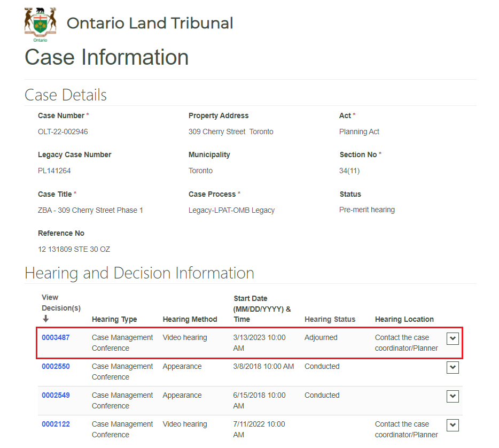This screenshot has height=448, width=499.
Task: Click the View Decision(s) column header
Action: (61, 303)
